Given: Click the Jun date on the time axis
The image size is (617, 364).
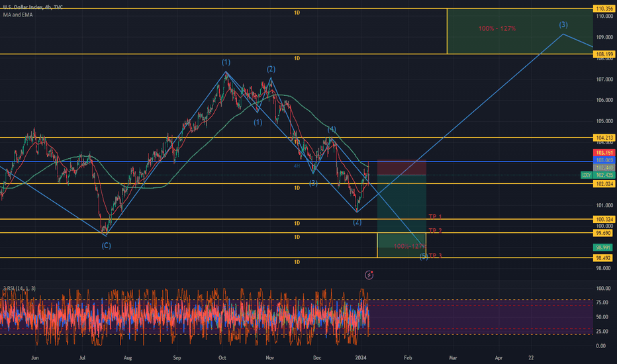Looking at the screenshot, I should [x=35, y=357].
